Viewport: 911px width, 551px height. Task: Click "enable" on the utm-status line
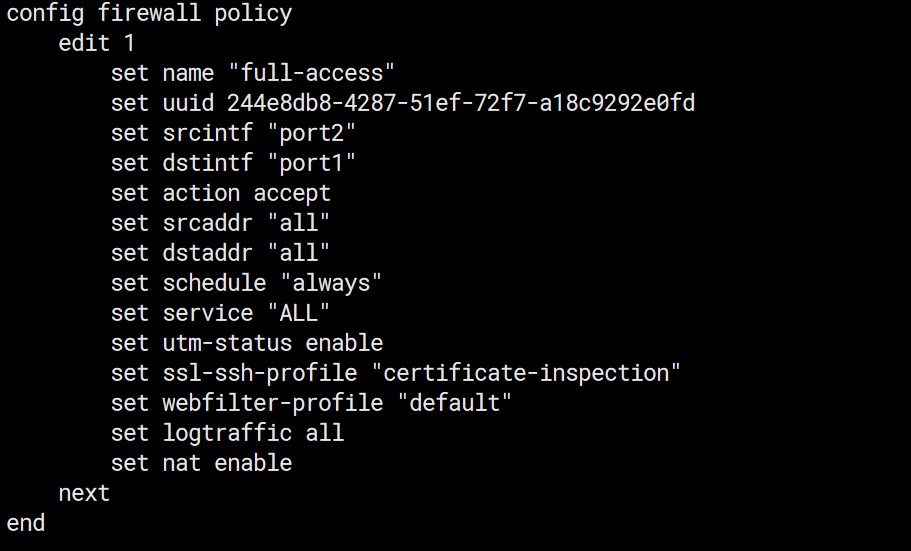pyautogui.click(x=344, y=343)
